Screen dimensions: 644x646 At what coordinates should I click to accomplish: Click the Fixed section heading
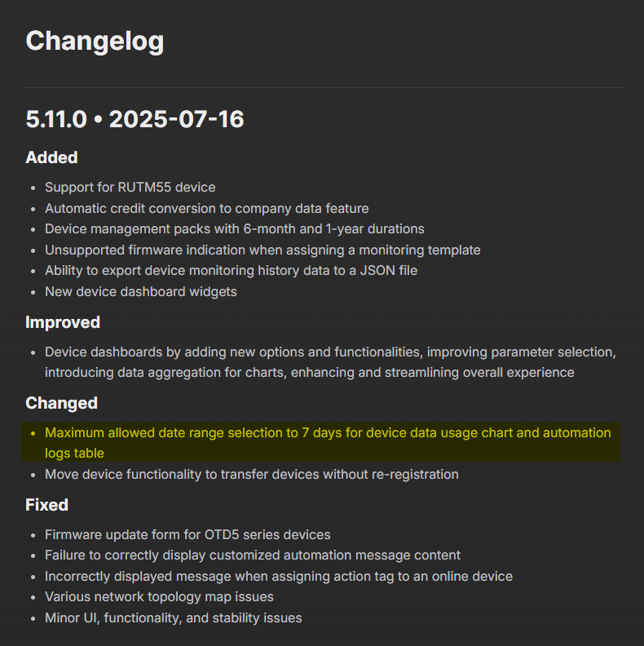point(46,505)
